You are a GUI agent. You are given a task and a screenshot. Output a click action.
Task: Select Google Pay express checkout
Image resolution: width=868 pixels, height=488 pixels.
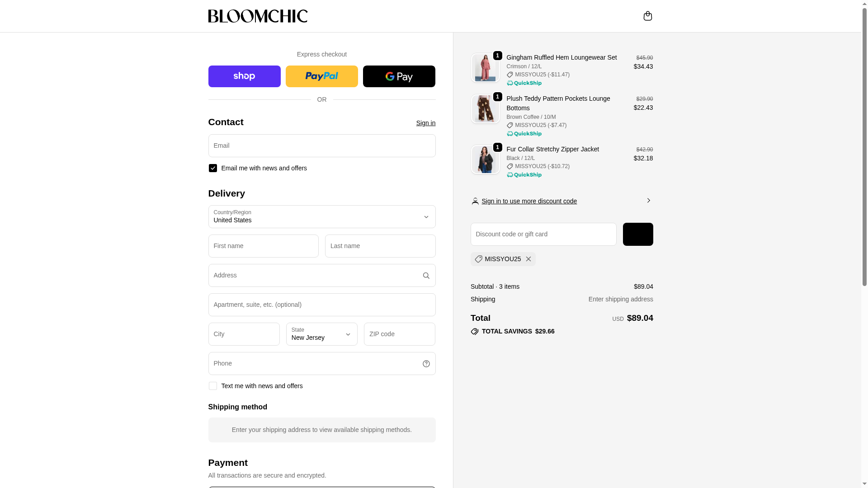pyautogui.click(x=399, y=76)
